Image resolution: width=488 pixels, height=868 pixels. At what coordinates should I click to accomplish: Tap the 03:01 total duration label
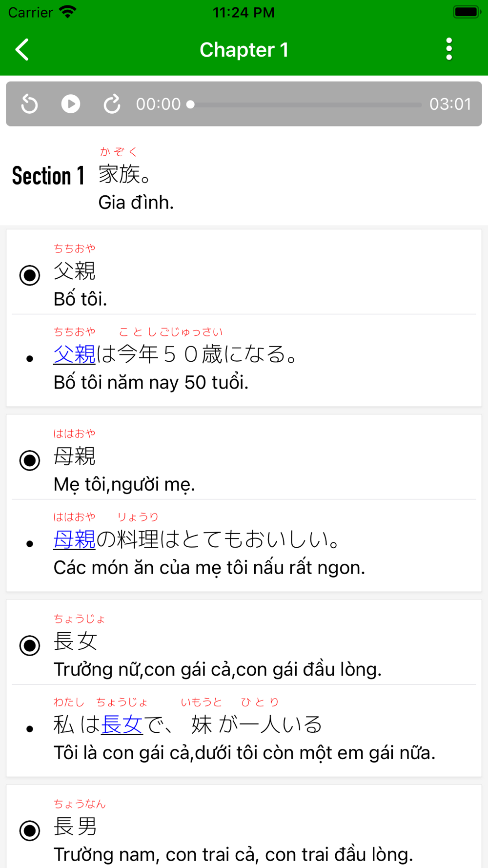point(450,104)
